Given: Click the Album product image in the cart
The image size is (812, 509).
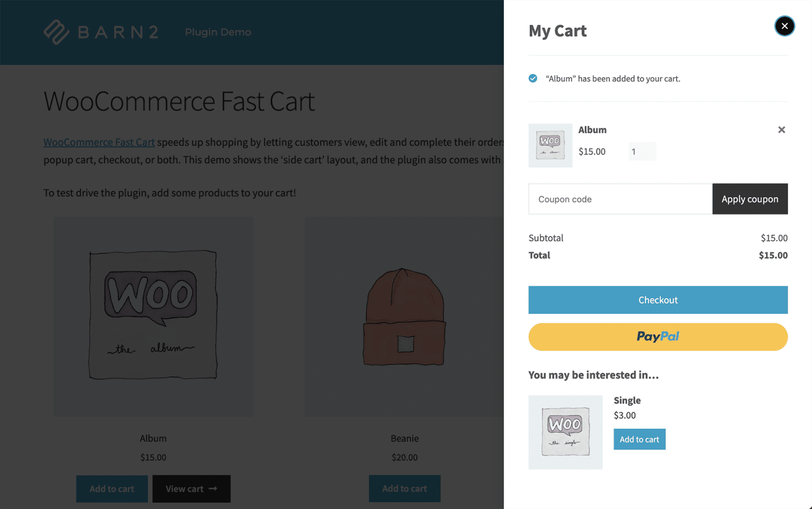Looking at the screenshot, I should [550, 145].
